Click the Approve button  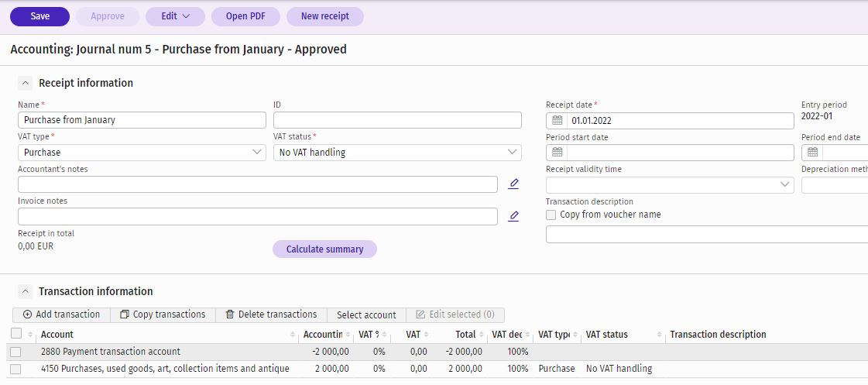(x=108, y=16)
